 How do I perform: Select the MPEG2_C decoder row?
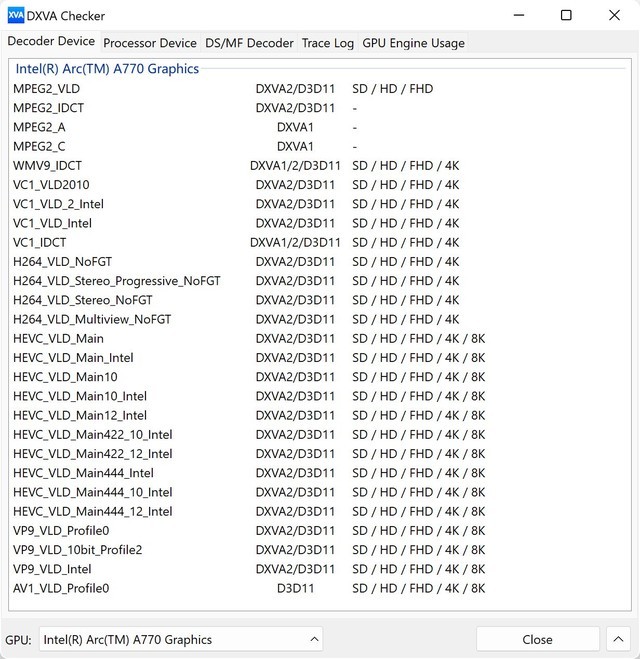click(x=319, y=146)
